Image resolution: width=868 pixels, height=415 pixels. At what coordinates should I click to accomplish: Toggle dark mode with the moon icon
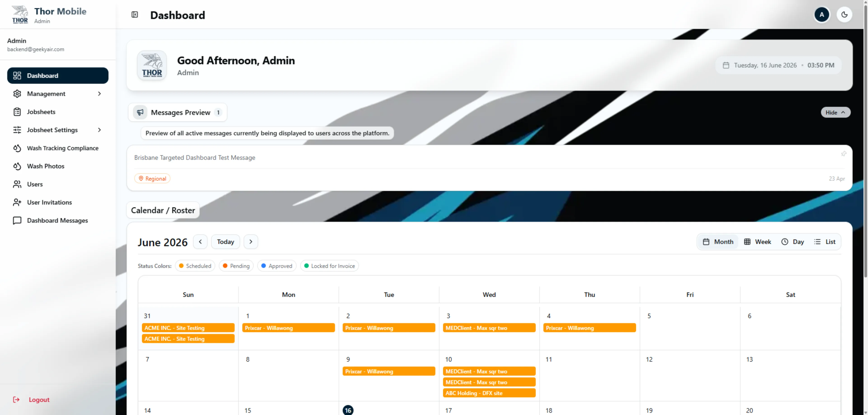(x=844, y=14)
